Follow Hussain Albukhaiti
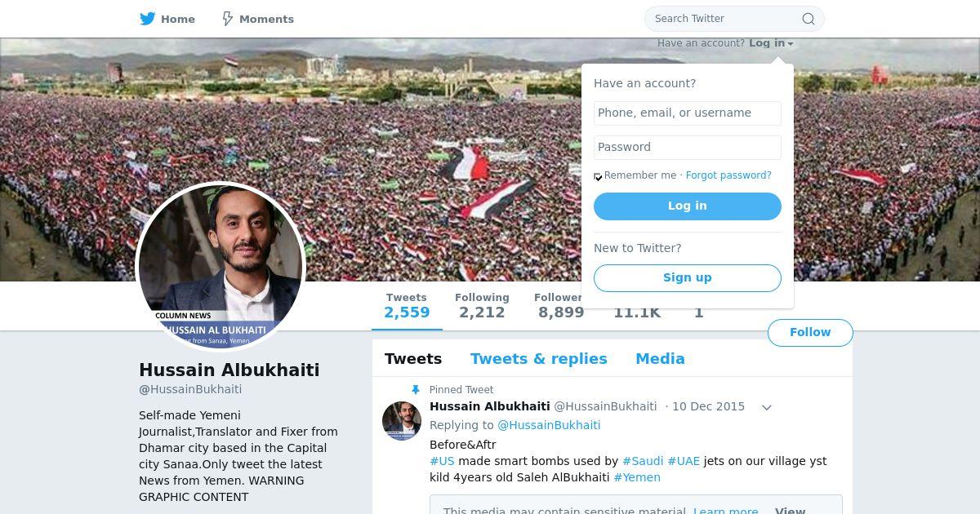The height and width of the screenshot is (514, 980). coord(810,332)
